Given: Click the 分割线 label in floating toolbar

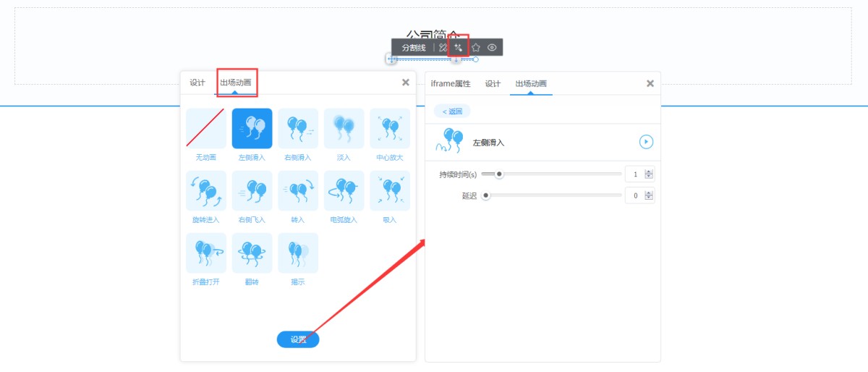Looking at the screenshot, I should (414, 47).
